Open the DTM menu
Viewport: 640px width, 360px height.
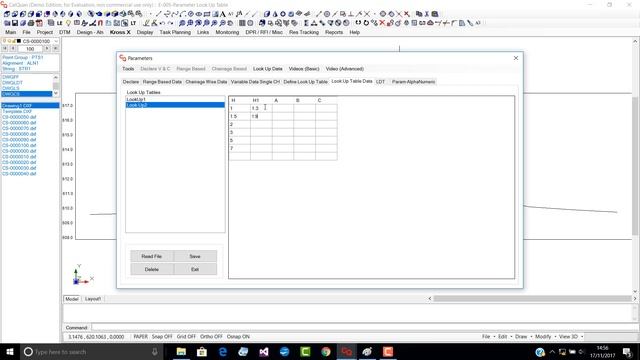pos(64,32)
